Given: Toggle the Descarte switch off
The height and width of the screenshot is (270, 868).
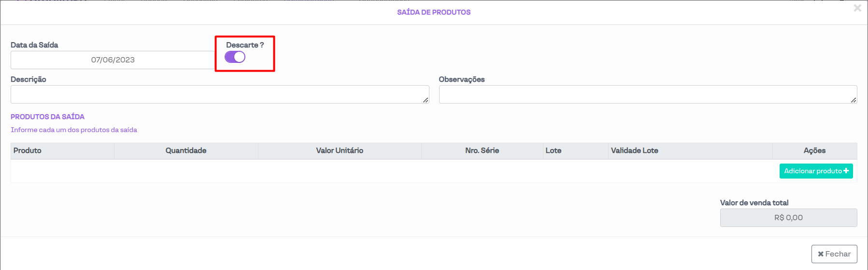Looking at the screenshot, I should coord(235,57).
